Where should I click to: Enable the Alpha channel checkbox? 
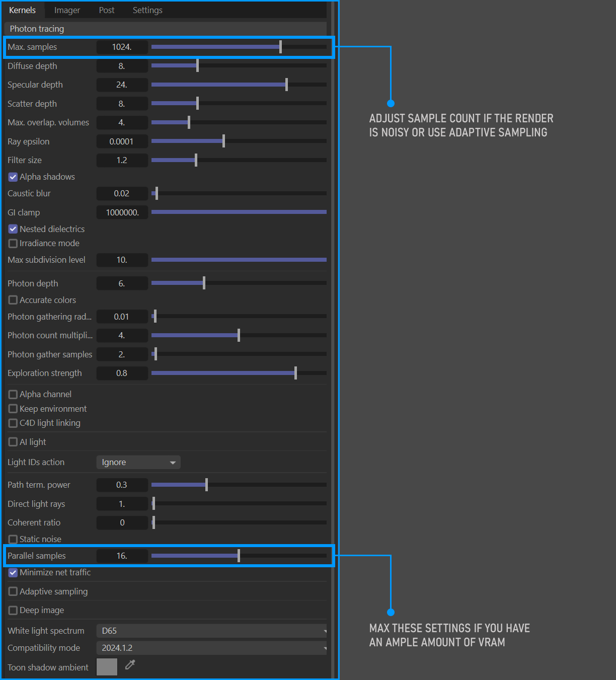click(x=13, y=395)
